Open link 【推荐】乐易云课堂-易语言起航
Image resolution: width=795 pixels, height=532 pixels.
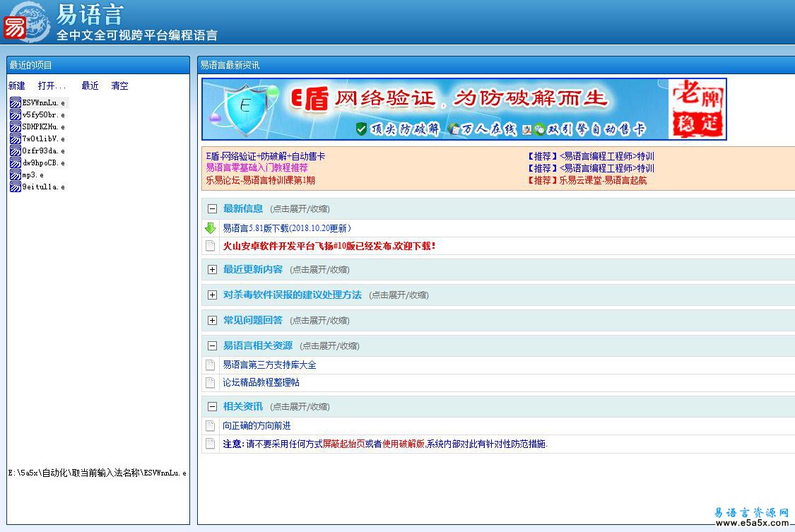click(x=587, y=180)
